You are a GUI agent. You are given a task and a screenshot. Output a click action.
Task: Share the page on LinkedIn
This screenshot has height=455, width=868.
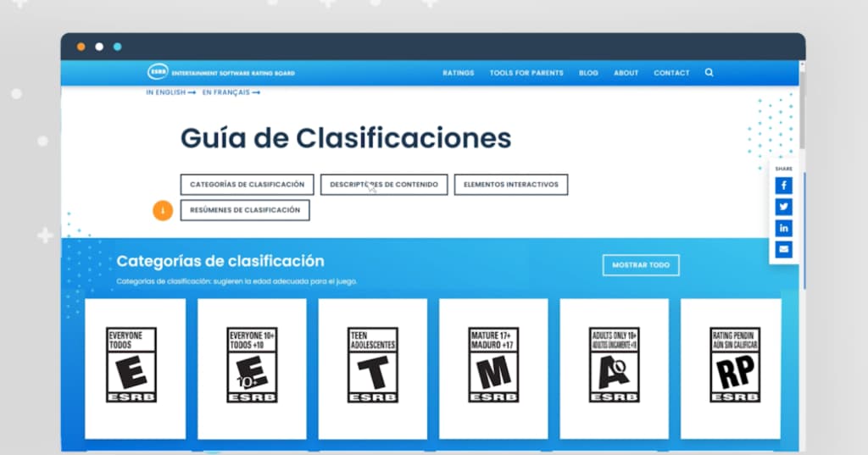coord(783,228)
